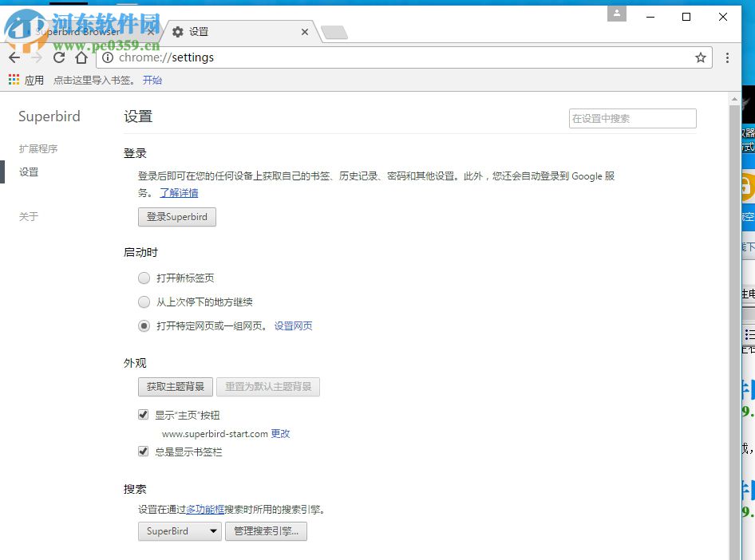This screenshot has height=560, width=755.
Task: Click the www.superbird-start.com text
Action: 215,434
